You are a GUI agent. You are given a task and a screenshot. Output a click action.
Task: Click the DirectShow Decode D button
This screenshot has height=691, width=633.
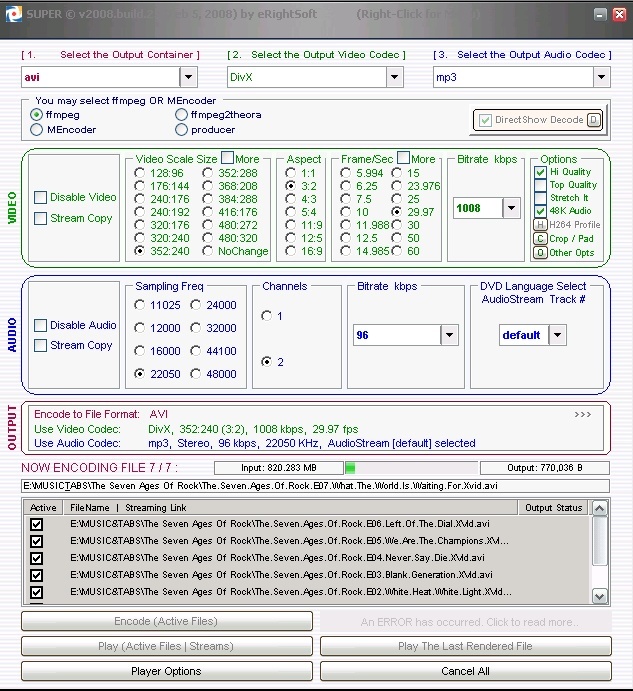[x=594, y=120]
